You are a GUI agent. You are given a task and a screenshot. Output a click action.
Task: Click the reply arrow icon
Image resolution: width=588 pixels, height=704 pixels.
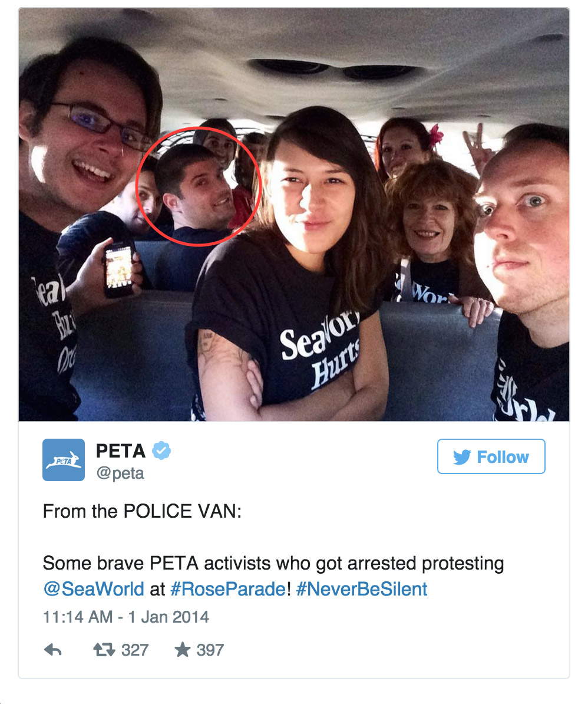click(53, 650)
